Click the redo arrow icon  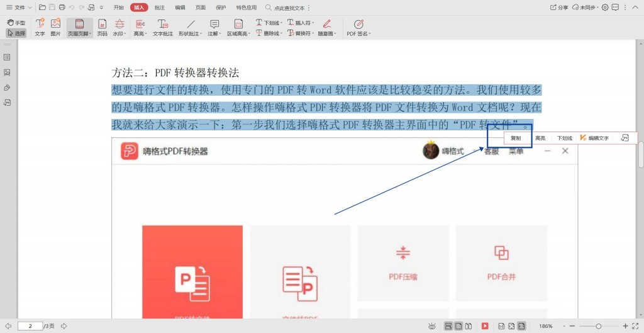(x=81, y=8)
